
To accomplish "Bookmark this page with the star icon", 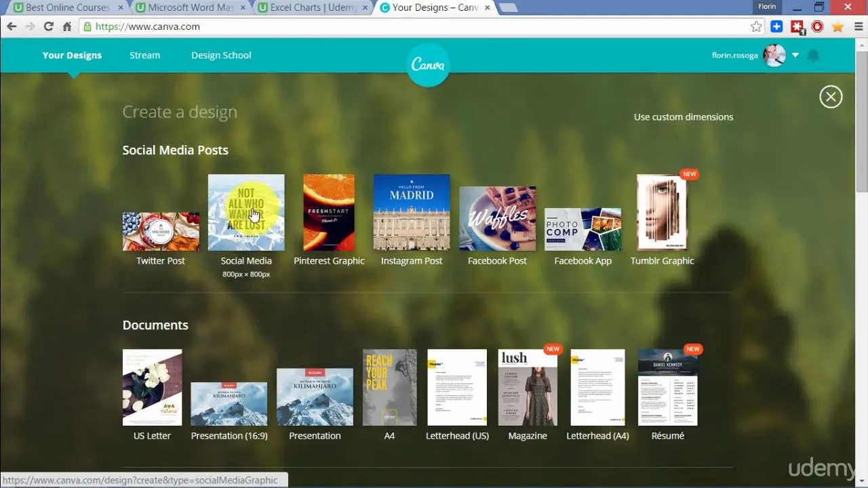I will 756,26.
